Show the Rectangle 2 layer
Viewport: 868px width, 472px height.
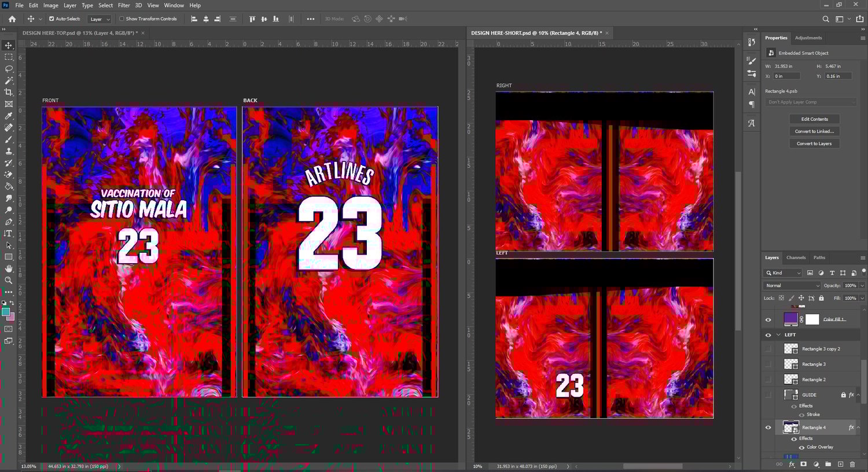click(x=768, y=379)
